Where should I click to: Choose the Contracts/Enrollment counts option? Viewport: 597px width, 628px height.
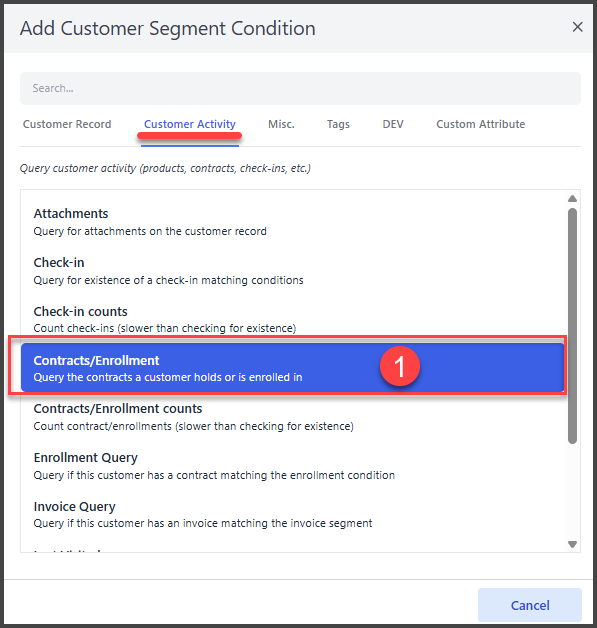pos(293,417)
